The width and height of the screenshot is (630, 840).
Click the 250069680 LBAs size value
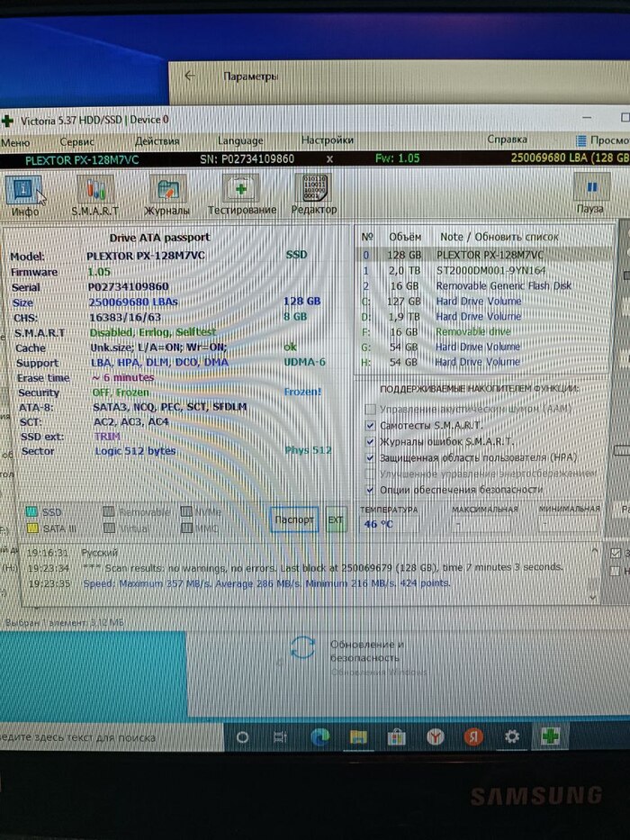pos(133,302)
